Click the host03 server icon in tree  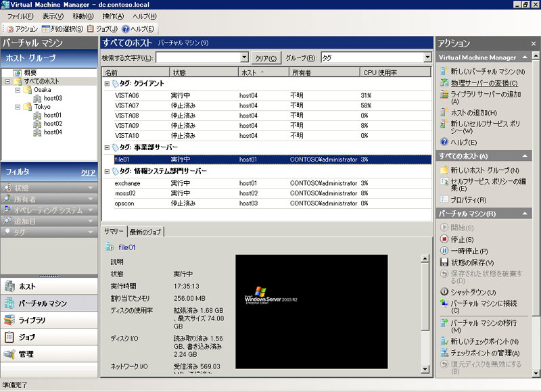[x=37, y=98]
